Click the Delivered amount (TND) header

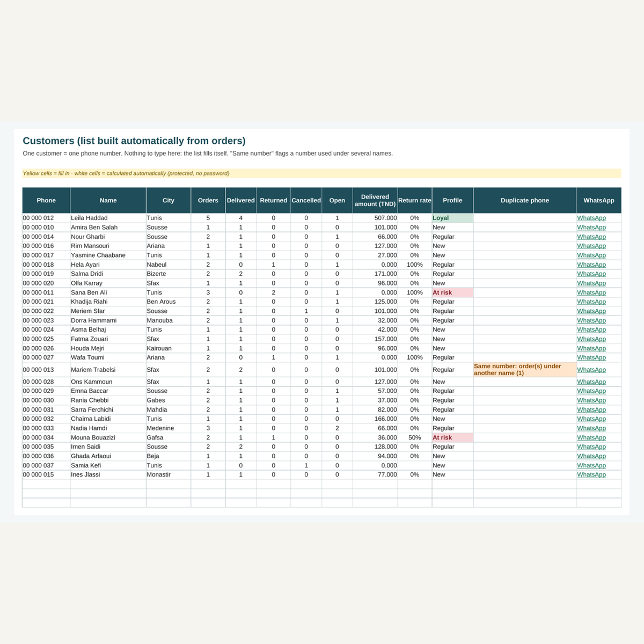pos(375,200)
